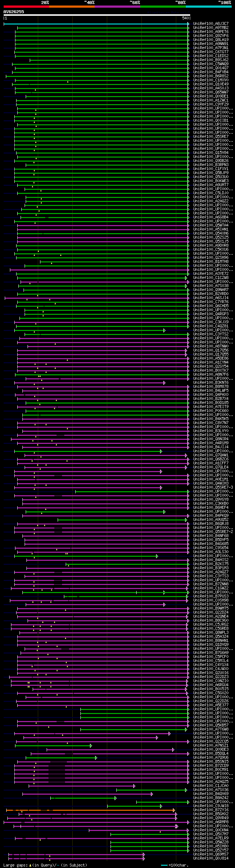Viewport: 235px width, 868px height.
Task: Click the purple ~60% identity legend bar
Action: [x=117, y=7]
